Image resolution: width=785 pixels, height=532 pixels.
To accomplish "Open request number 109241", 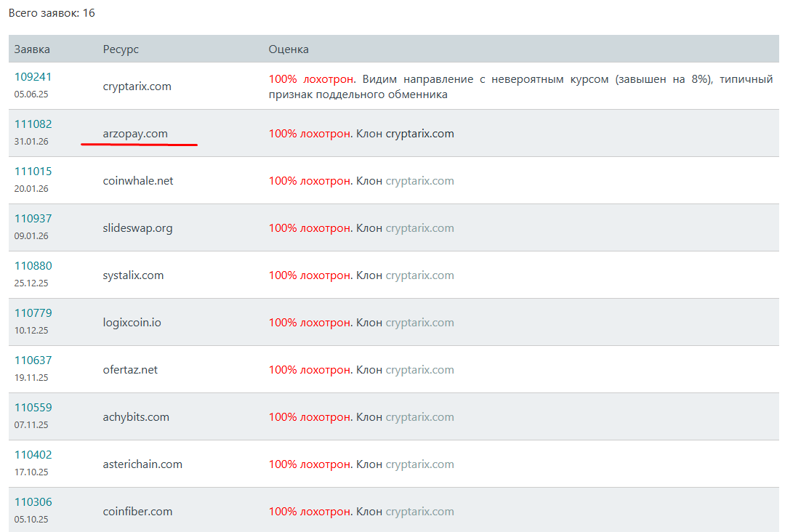I will point(33,77).
